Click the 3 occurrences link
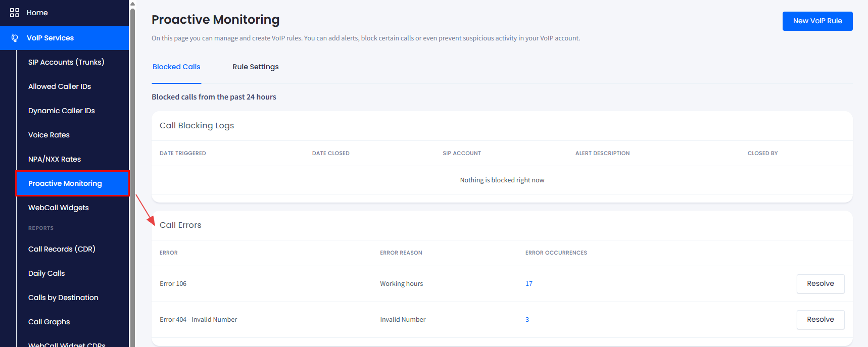The width and height of the screenshot is (868, 347). [527, 320]
